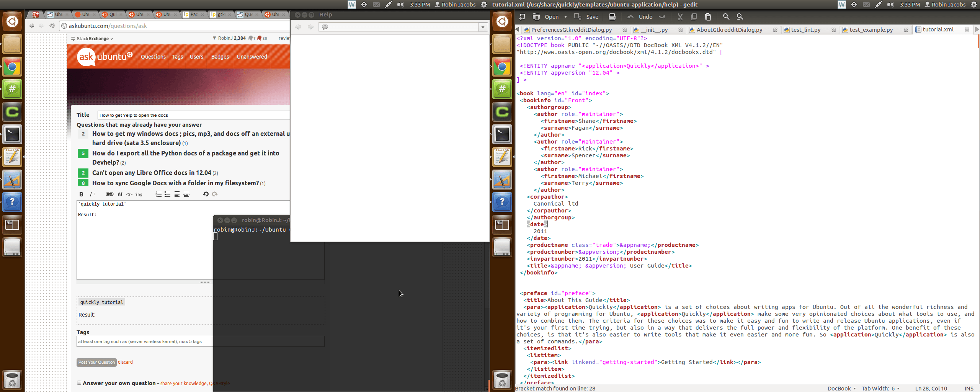Image resolution: width=980 pixels, height=392 pixels.
Task: Click the discard link beside Post Your Question
Action: [x=125, y=362]
